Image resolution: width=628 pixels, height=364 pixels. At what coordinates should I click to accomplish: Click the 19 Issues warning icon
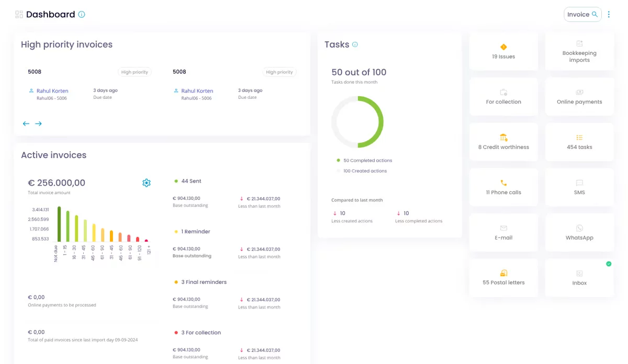(x=503, y=47)
